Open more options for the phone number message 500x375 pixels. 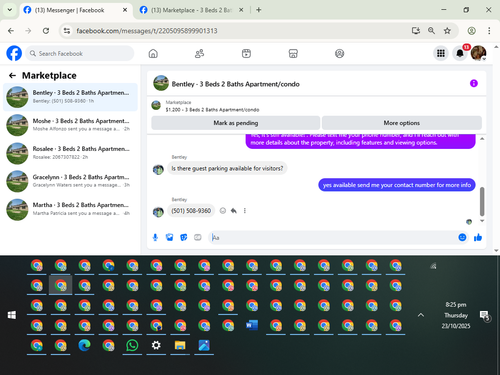[x=245, y=211]
